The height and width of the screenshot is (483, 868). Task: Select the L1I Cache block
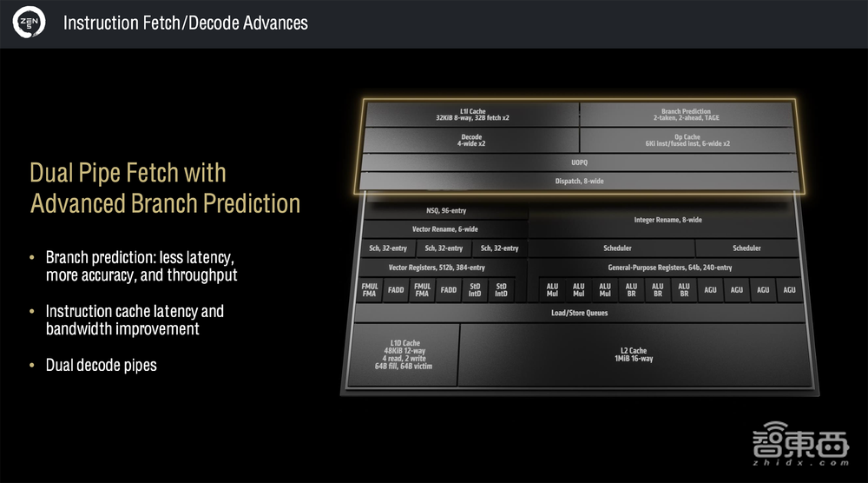coord(472,115)
